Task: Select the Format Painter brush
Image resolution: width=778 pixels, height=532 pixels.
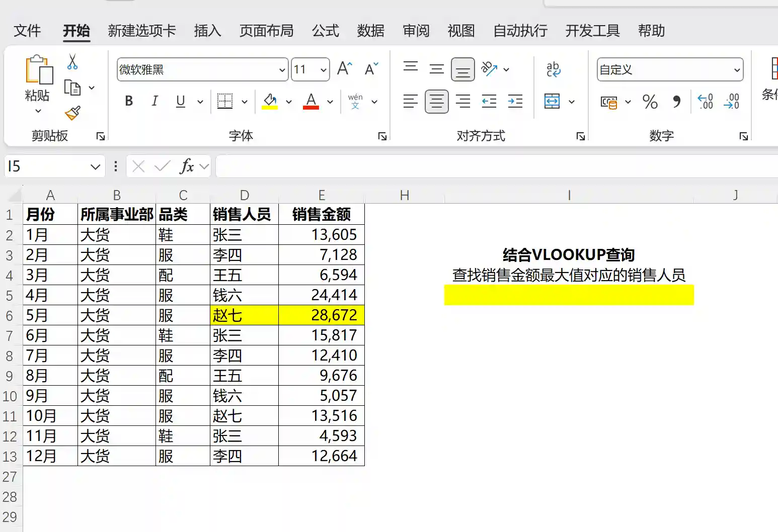Action: pos(72,113)
